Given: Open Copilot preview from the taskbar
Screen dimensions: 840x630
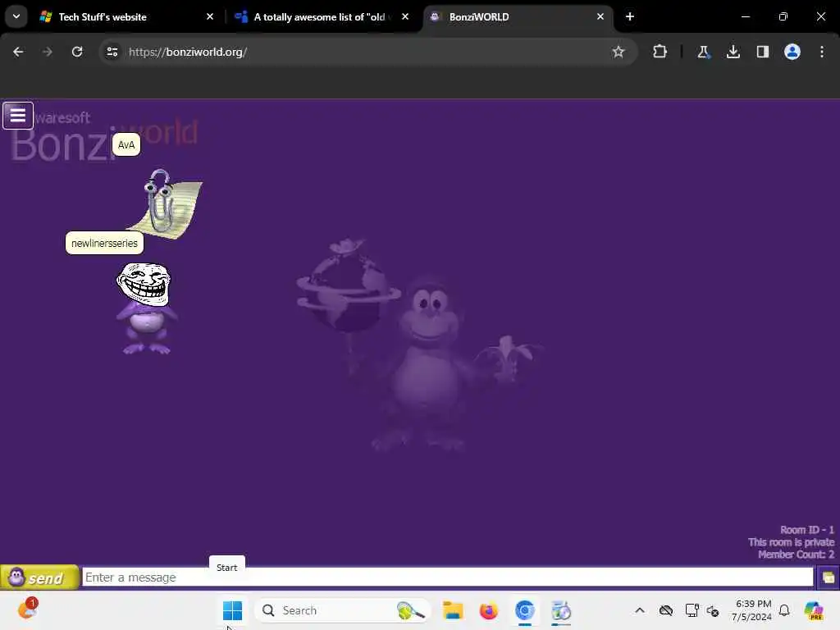Looking at the screenshot, I should click(814, 610).
